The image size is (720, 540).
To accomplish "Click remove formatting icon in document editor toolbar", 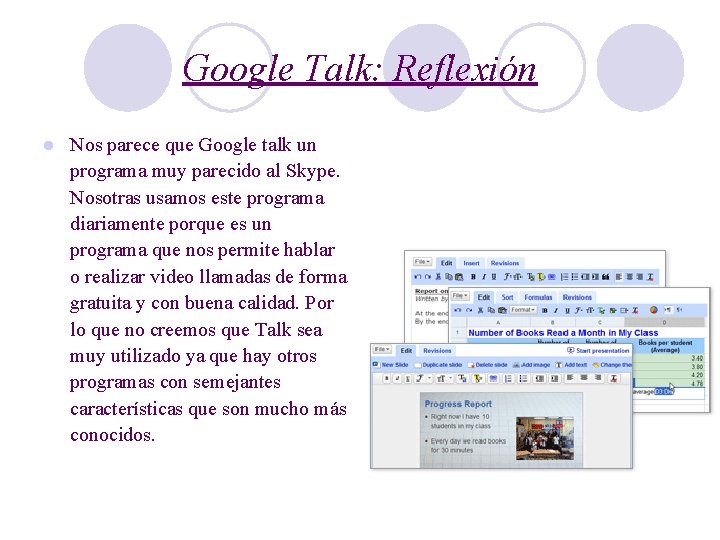I will click(651, 277).
